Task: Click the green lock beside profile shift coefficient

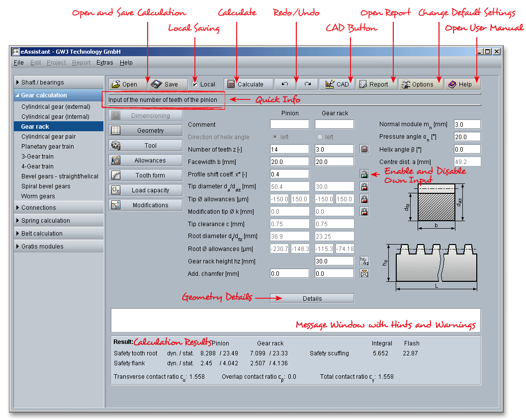Action: pos(364,174)
